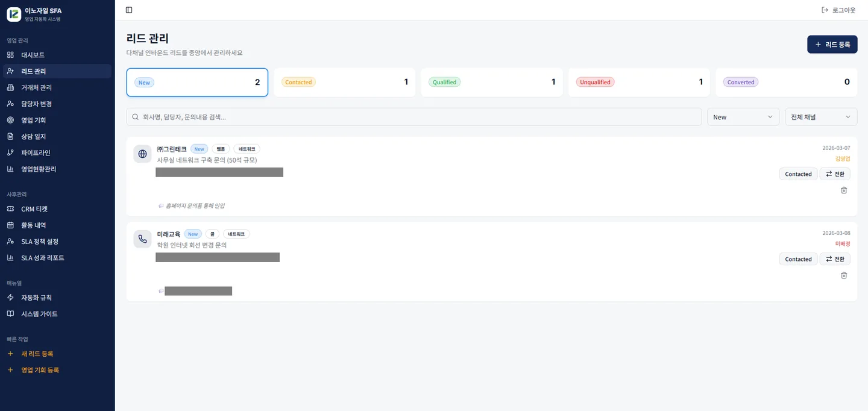This screenshot has height=411, width=868.
Task: Click the 영업 기회 target icon
Action: tap(10, 120)
